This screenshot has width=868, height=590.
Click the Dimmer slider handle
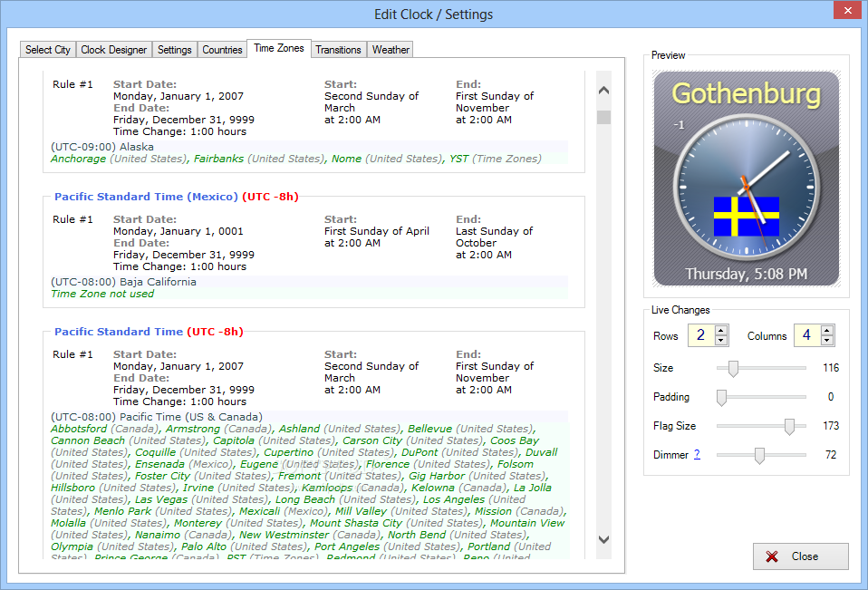[759, 456]
